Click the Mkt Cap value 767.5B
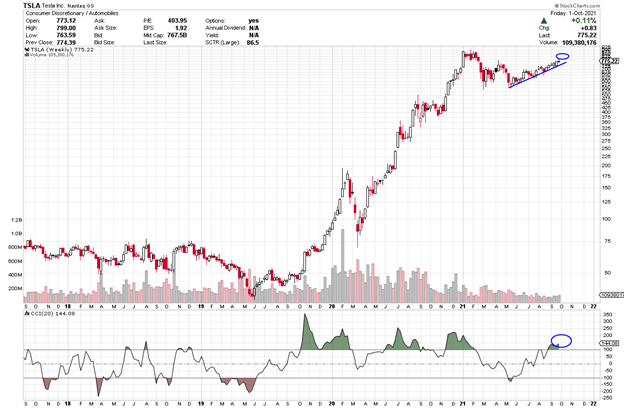 pos(177,35)
